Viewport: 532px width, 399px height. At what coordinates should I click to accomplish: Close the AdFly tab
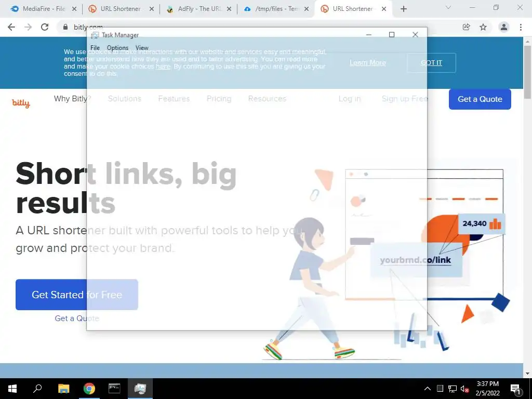(x=229, y=9)
